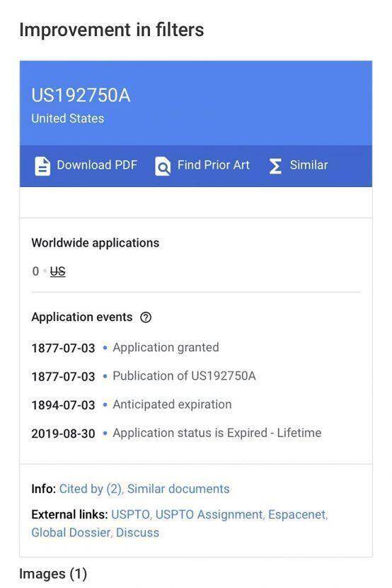This screenshot has height=588, width=392.
Task: Select the patent number US192750A heading
Action: 81,95
